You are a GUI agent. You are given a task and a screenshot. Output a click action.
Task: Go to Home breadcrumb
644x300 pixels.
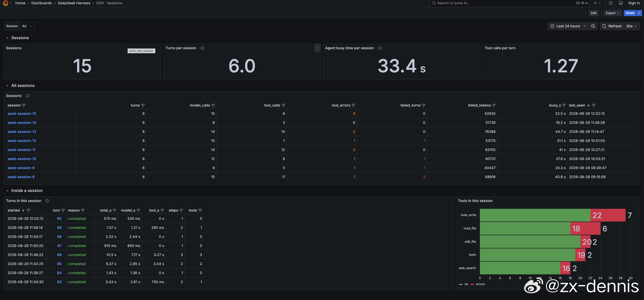(x=20, y=3)
